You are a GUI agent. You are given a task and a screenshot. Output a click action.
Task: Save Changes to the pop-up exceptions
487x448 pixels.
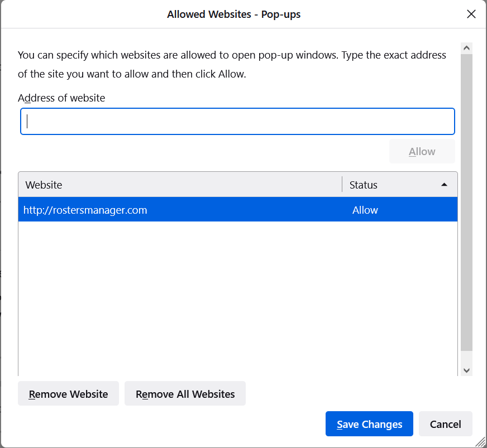pyautogui.click(x=369, y=424)
